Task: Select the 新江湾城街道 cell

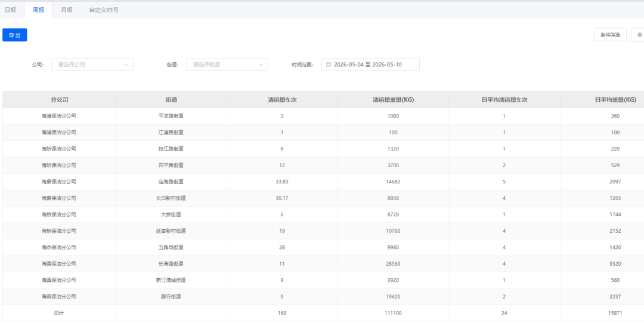Action: pos(172,280)
